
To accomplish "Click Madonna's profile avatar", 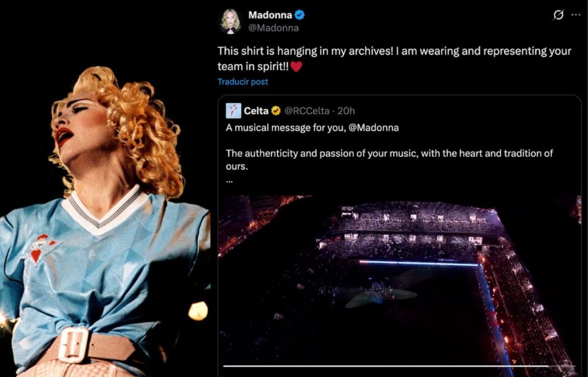I will pyautogui.click(x=231, y=21).
